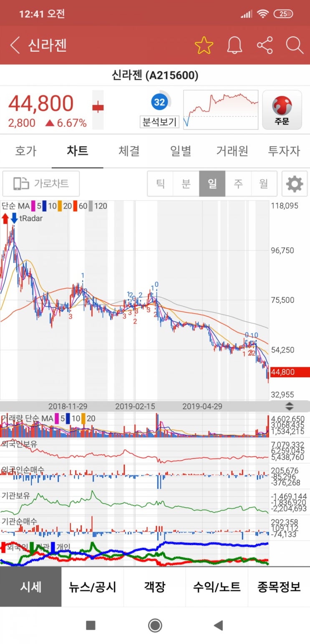Select the 월 monthly period

[264, 183]
